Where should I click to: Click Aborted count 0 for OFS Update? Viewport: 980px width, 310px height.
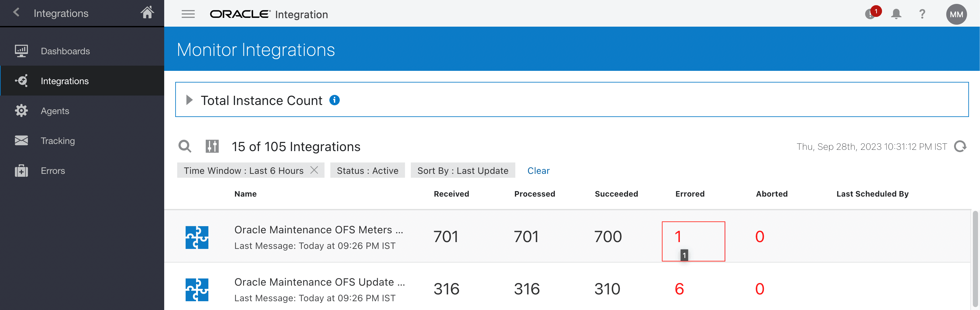pyautogui.click(x=760, y=289)
